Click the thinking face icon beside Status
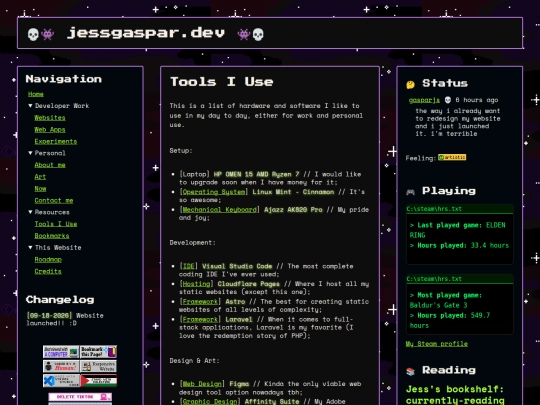This screenshot has width=540, height=405. [411, 84]
